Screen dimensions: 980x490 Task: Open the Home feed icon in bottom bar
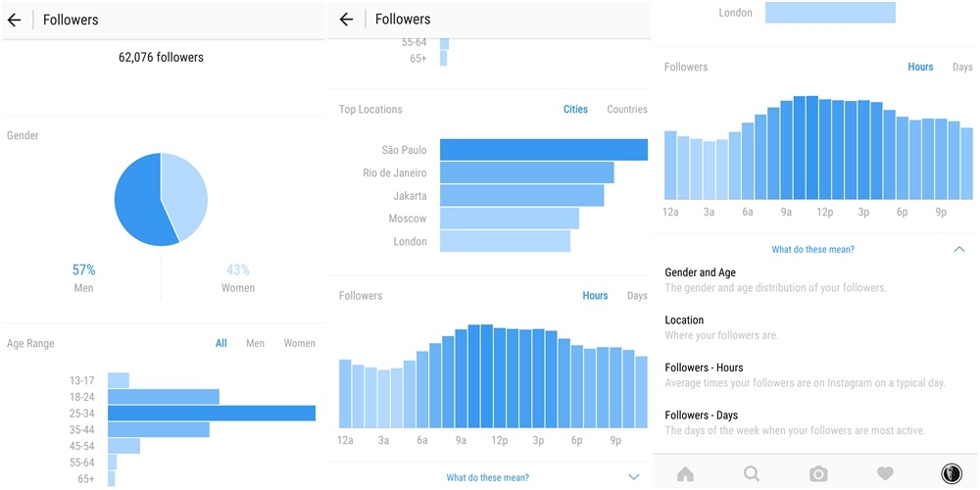(x=685, y=474)
